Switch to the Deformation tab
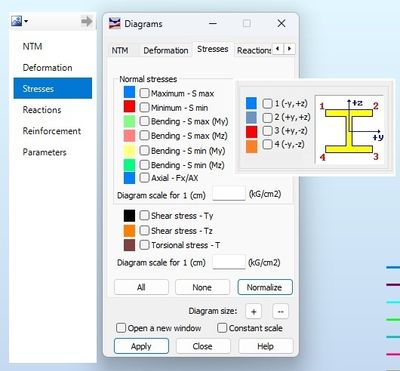 (x=166, y=50)
